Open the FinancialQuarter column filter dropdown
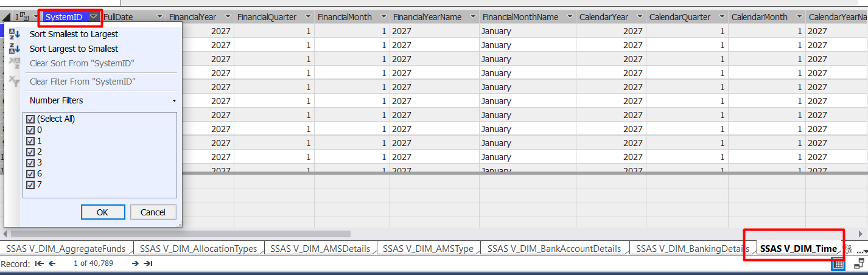The height and width of the screenshot is (275, 868). (307, 17)
